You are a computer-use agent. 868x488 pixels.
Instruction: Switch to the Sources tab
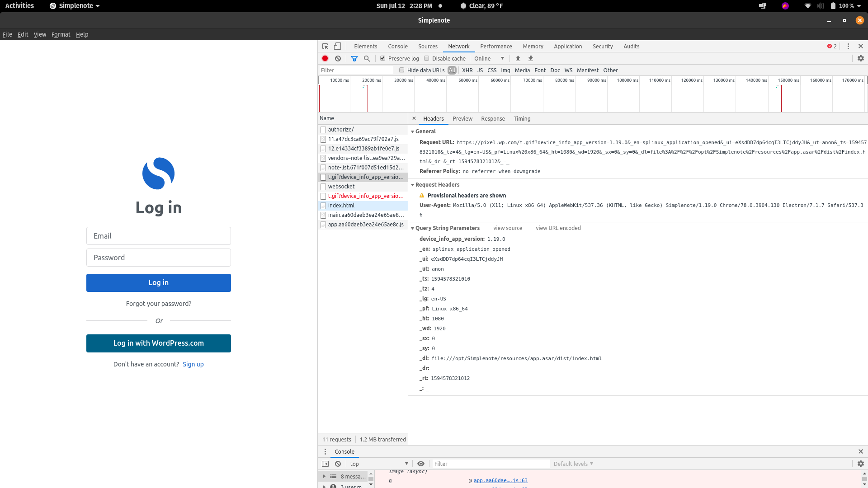[x=428, y=46]
